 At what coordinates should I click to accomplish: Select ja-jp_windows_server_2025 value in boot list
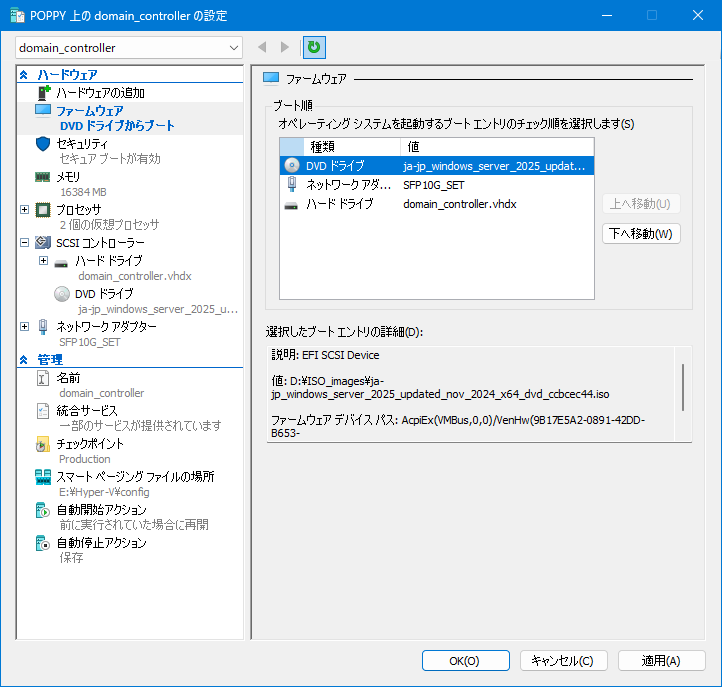coord(494,166)
